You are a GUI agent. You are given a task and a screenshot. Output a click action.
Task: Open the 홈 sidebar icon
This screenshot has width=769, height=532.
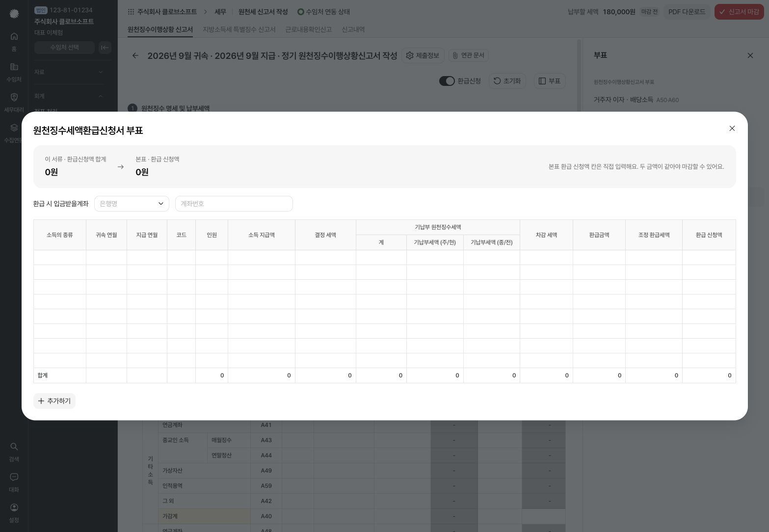(x=14, y=41)
